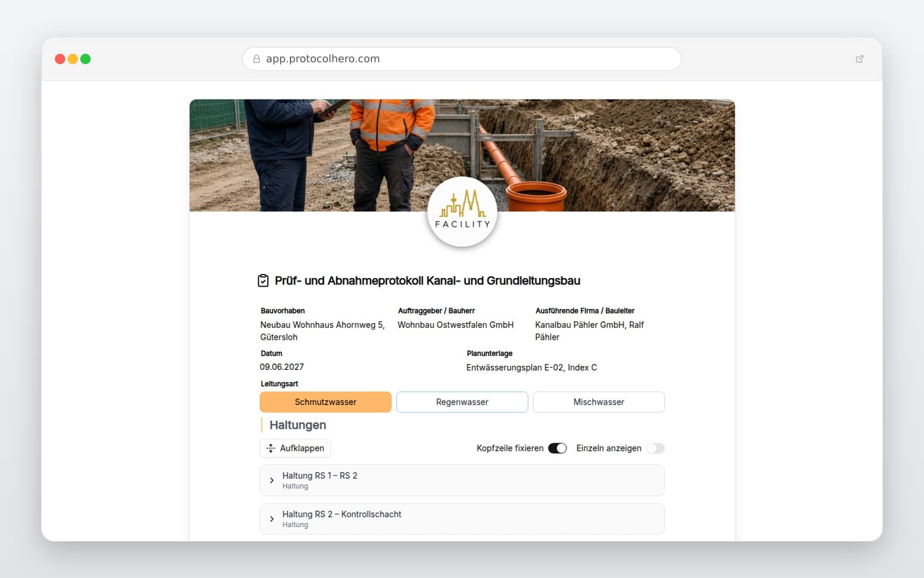Click the Aufklappen expand-arrows icon
The height and width of the screenshot is (578, 924).
pyautogui.click(x=271, y=448)
